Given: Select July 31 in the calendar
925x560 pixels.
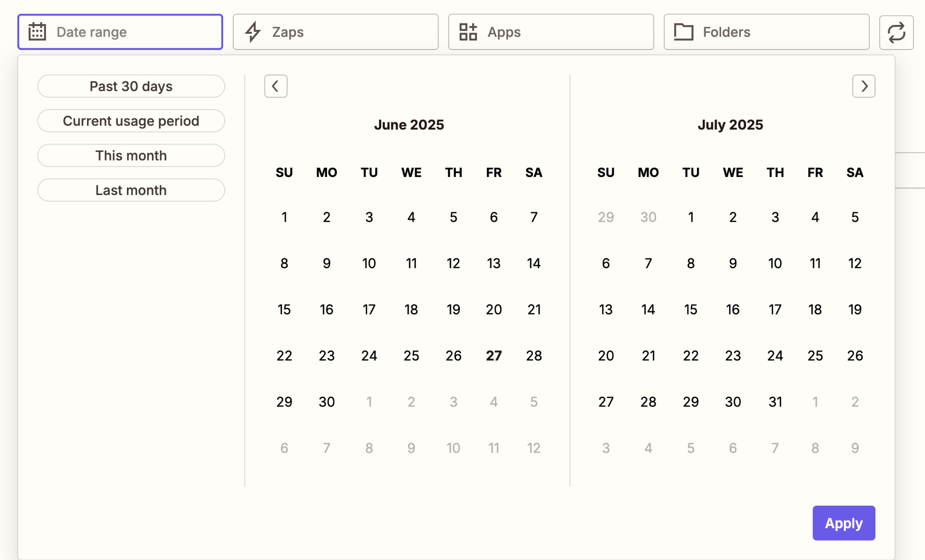Looking at the screenshot, I should 775,402.
